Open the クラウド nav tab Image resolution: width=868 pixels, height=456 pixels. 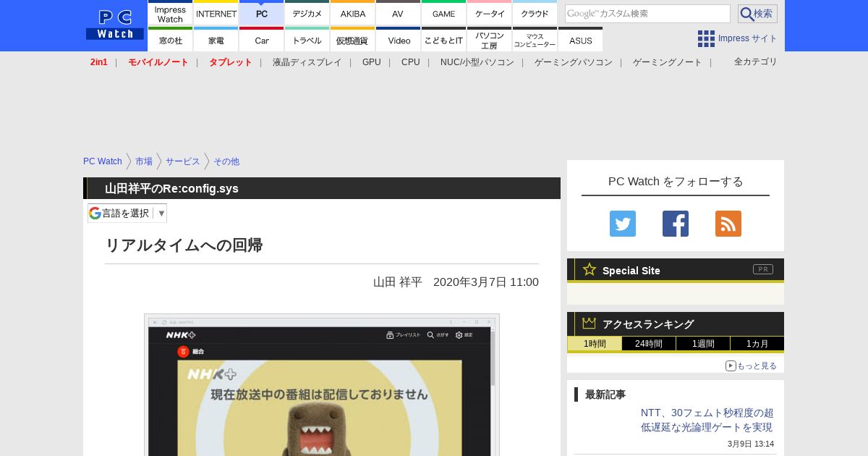click(535, 13)
